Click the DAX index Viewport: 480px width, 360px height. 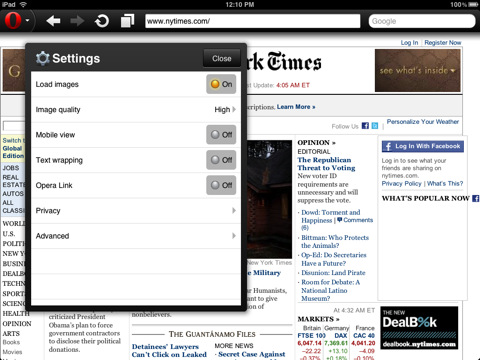pos(341,336)
